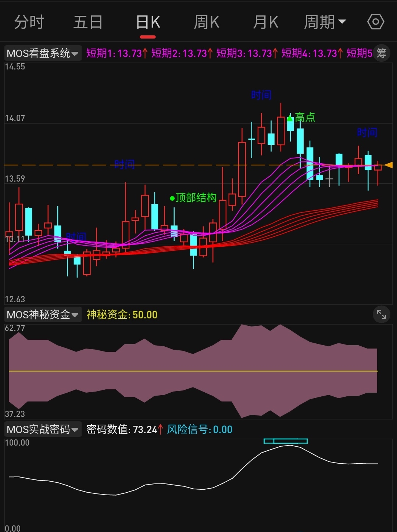Switch to the 月K tab

265,22
